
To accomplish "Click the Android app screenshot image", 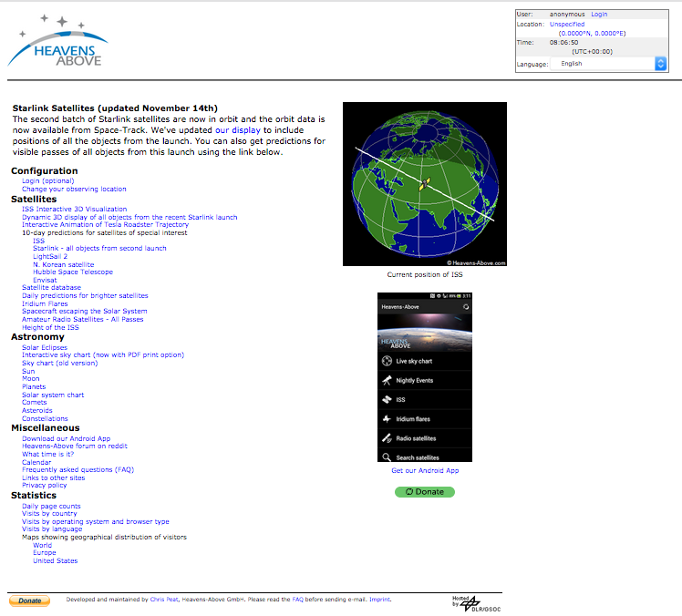I will 425,377.
